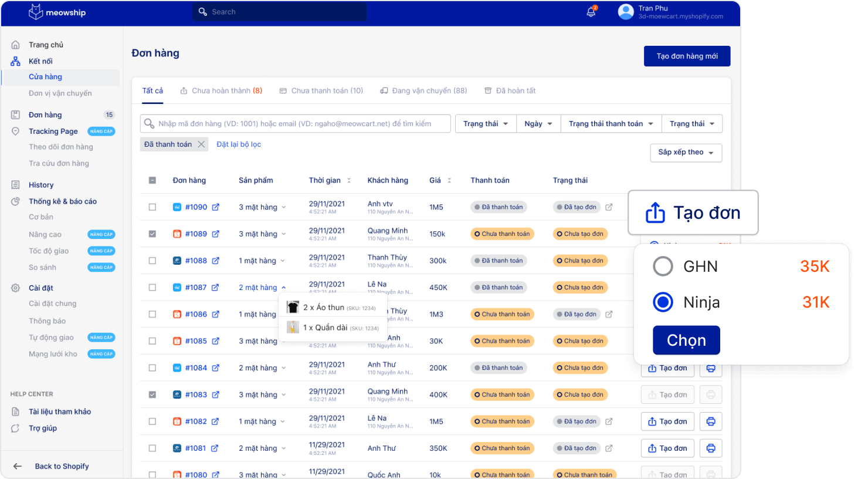The height and width of the screenshot is (479, 868).
Task: Switch to Chưa hoàn thành tab
Action: click(x=221, y=91)
